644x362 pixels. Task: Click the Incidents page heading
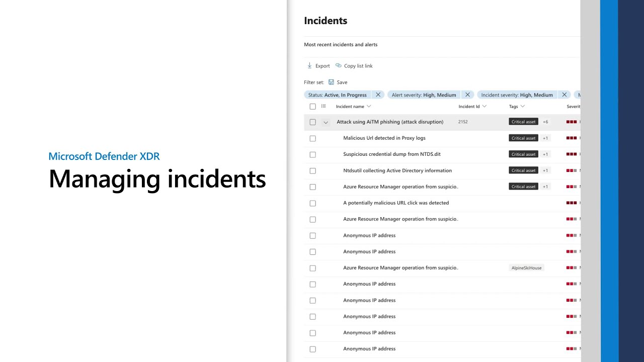tap(326, 21)
